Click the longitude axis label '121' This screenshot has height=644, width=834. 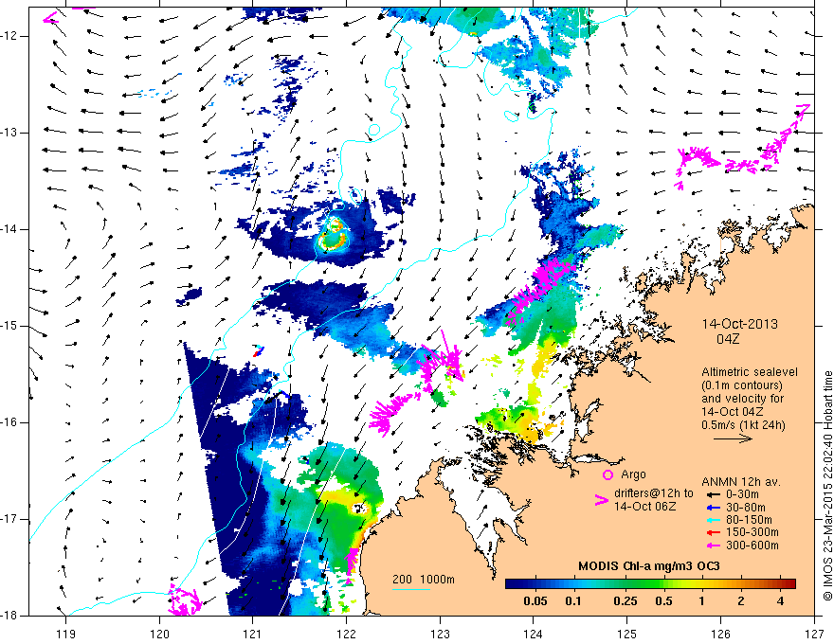point(253,634)
